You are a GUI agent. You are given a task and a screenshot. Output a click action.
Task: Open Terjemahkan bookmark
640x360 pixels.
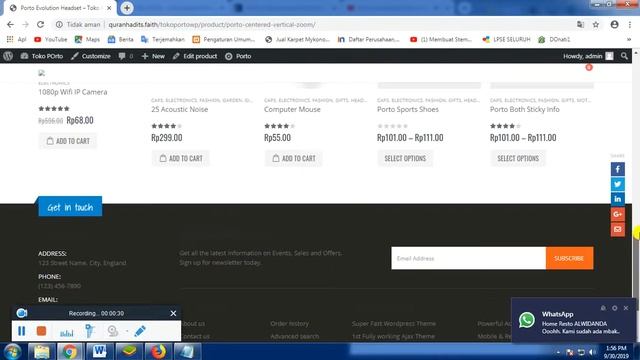pos(163,39)
